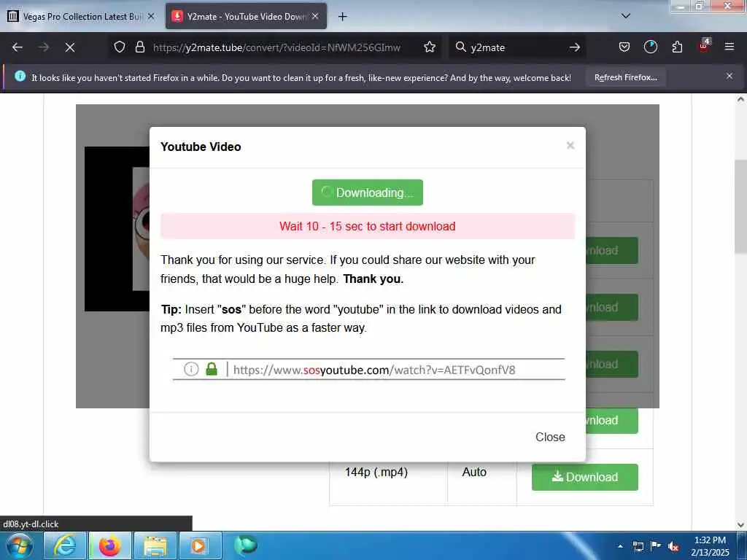
Task: Dismiss the Firefox notification bar
Action: click(729, 76)
